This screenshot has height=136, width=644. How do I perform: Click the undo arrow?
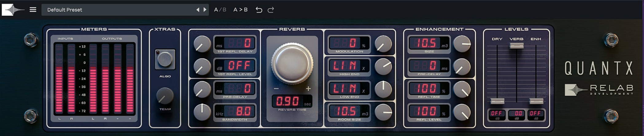(259, 10)
